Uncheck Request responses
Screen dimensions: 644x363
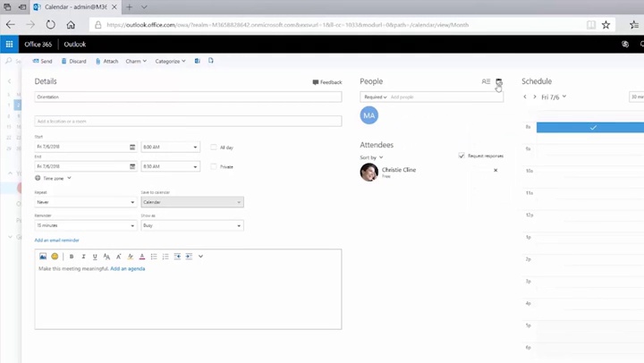click(462, 156)
